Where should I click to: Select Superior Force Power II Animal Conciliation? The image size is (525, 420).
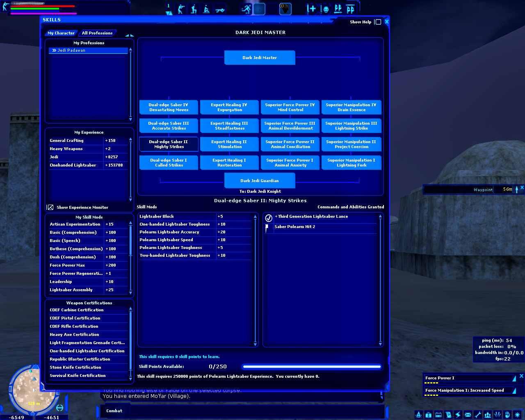coord(290,144)
